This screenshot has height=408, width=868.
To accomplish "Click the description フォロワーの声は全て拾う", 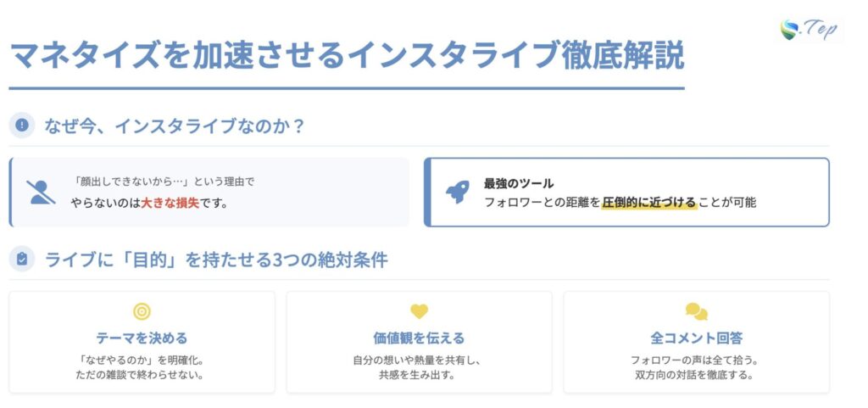I will (696, 360).
